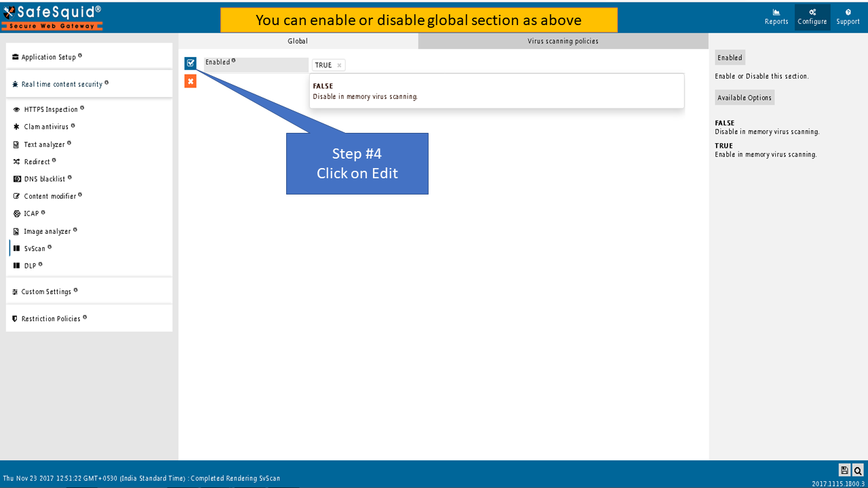
Task: Click the Redirect shuffle icon
Action: click(17, 162)
